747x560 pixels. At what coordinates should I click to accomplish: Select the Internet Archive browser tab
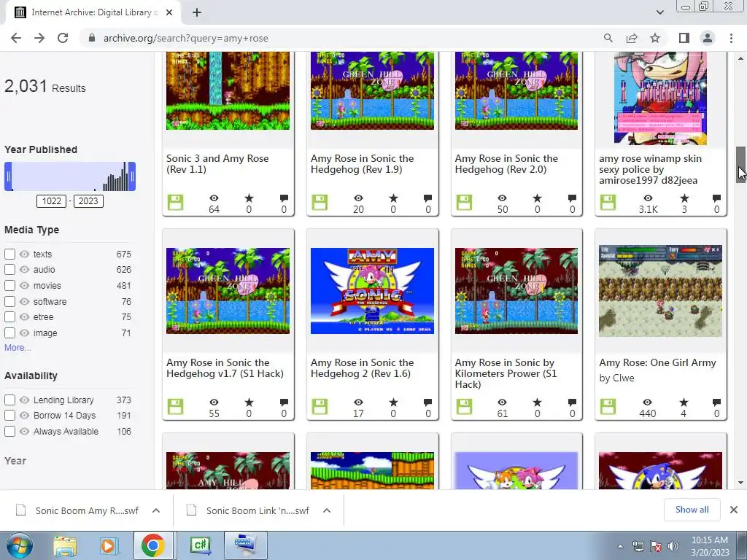tap(93, 12)
